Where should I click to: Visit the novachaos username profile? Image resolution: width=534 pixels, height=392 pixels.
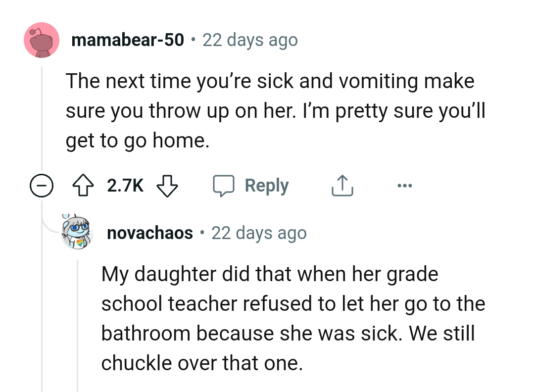click(x=150, y=233)
